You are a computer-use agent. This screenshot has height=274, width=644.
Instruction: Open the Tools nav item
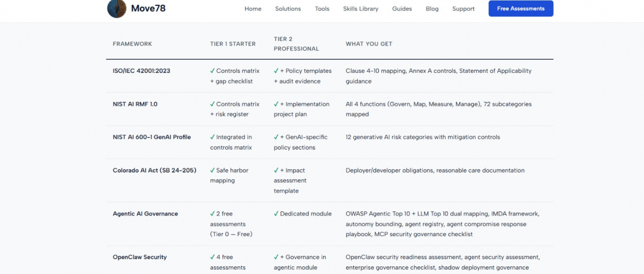322,9
